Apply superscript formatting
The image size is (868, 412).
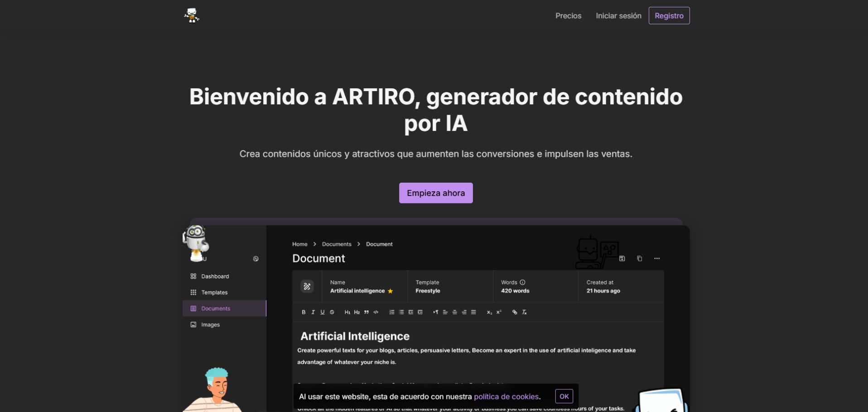pyautogui.click(x=499, y=312)
